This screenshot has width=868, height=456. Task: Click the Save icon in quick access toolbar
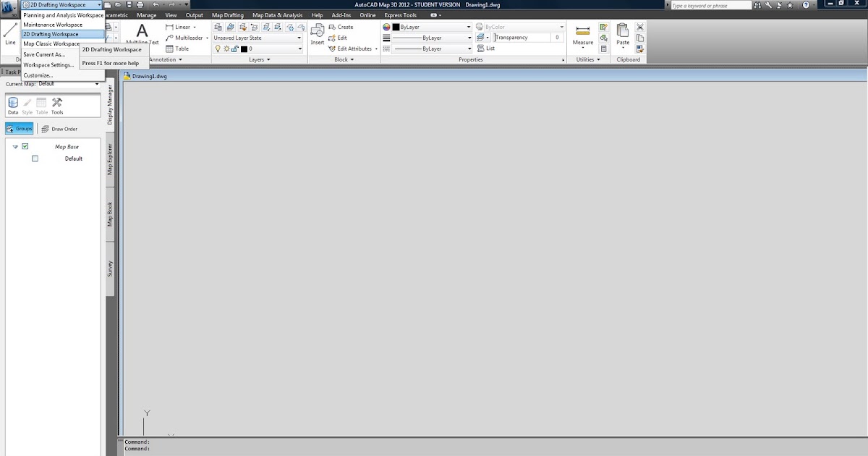tap(129, 5)
